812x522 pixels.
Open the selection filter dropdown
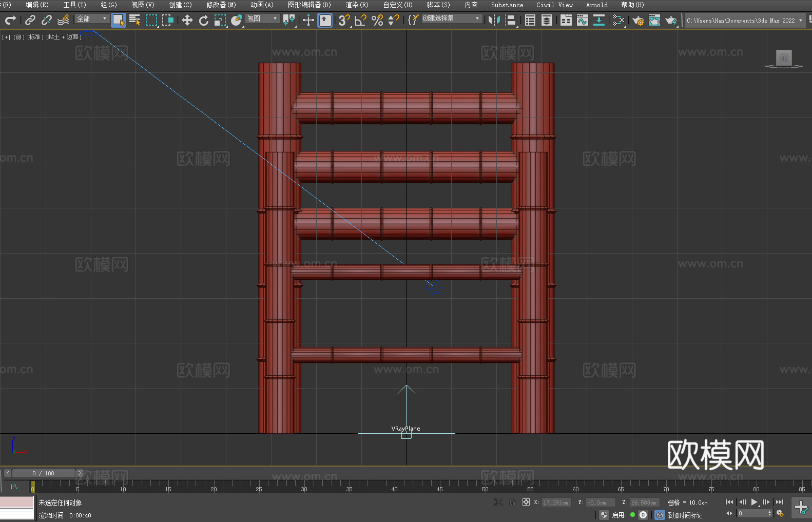click(x=92, y=18)
